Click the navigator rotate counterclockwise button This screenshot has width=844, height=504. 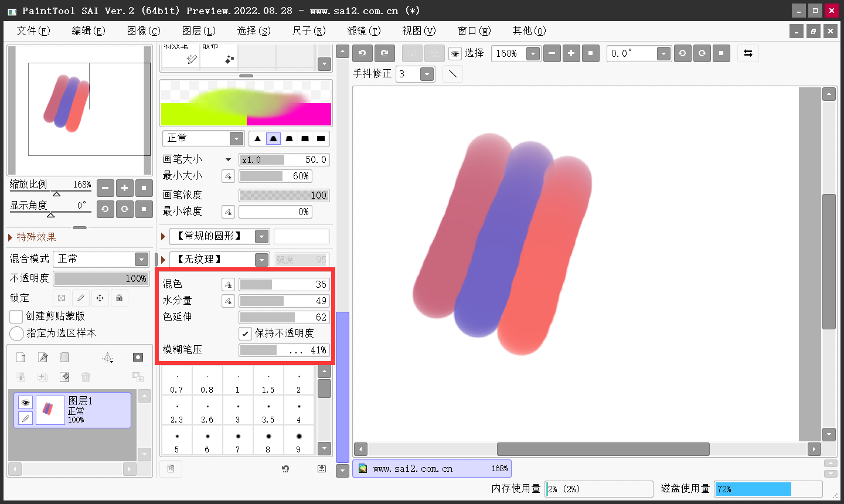click(105, 209)
